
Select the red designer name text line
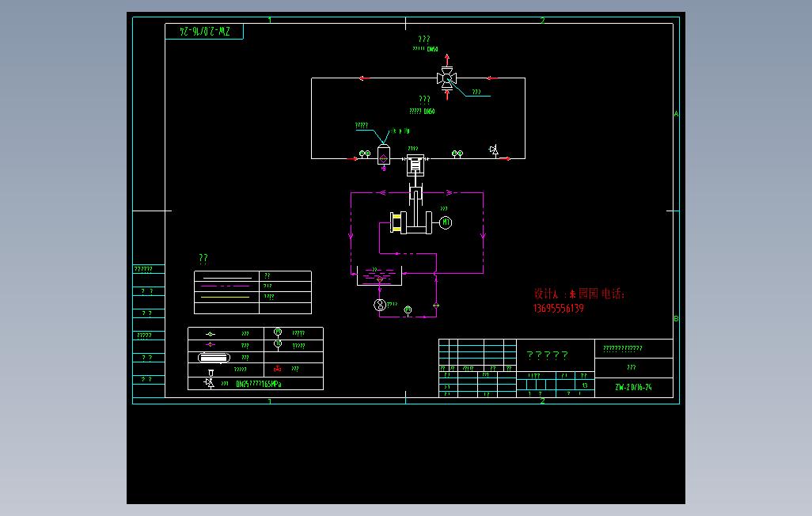click(579, 294)
